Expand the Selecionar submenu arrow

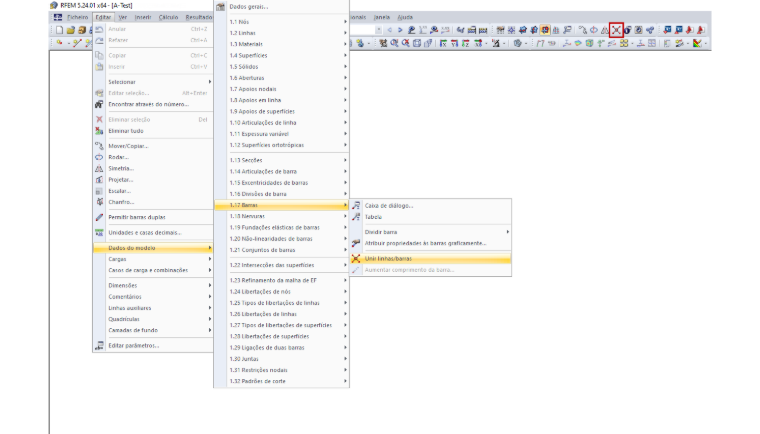coord(210,81)
